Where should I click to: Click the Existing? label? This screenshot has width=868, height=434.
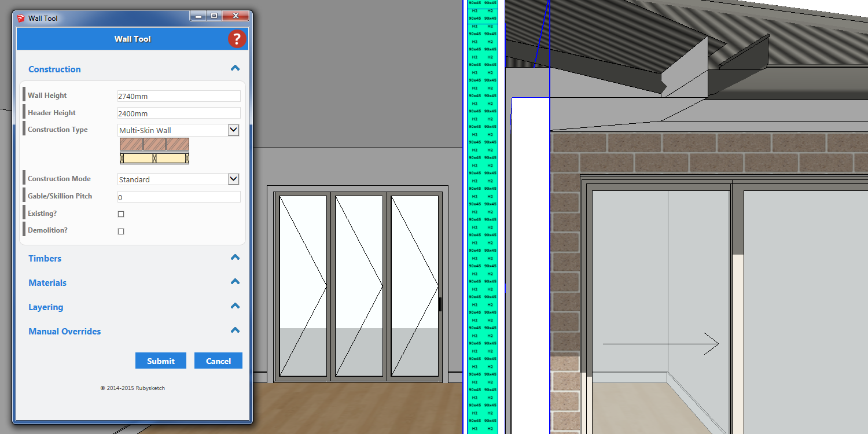click(x=42, y=214)
